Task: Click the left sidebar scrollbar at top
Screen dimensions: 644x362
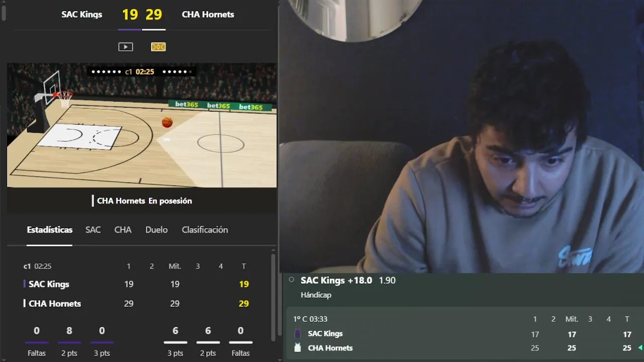Action: click(4, 13)
